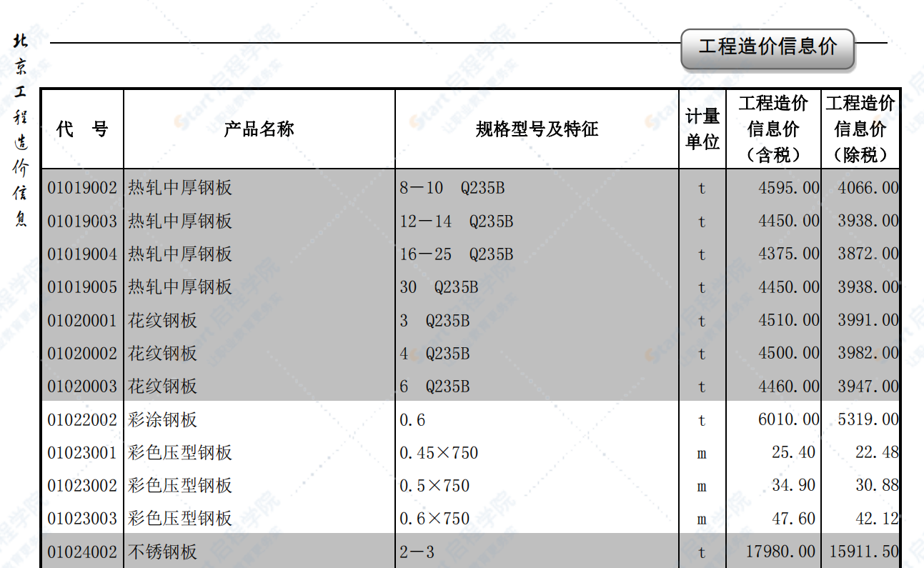The height and width of the screenshot is (568, 924).
Task: Select spec 30 Q235B
Action: pos(439,287)
